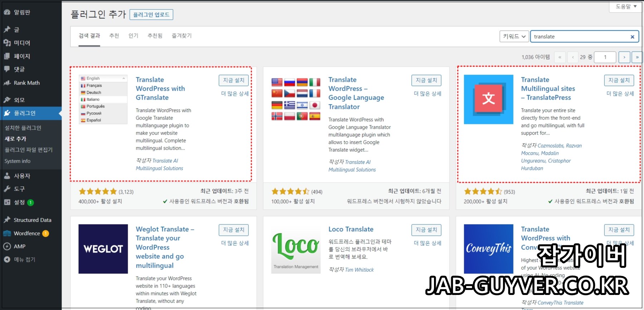Image resolution: width=644 pixels, height=310 pixels.
Task: Click the dashboard (알림판) icon in sidebar
Action: coord(7,12)
